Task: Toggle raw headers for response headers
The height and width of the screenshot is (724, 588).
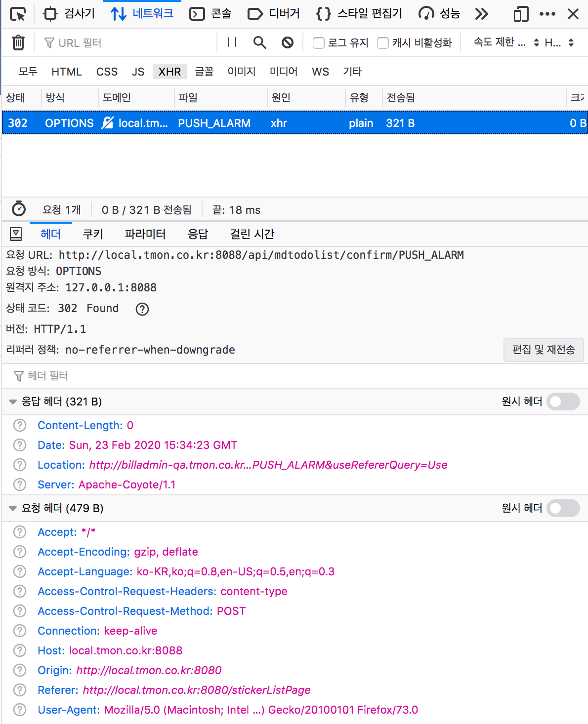Action: [x=564, y=402]
